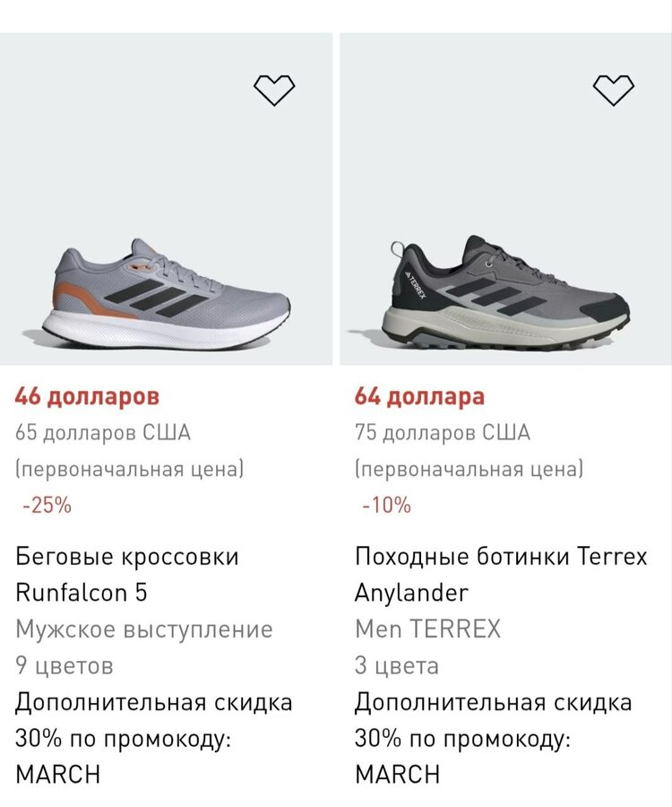View the 9 цветов color options

click(x=65, y=666)
